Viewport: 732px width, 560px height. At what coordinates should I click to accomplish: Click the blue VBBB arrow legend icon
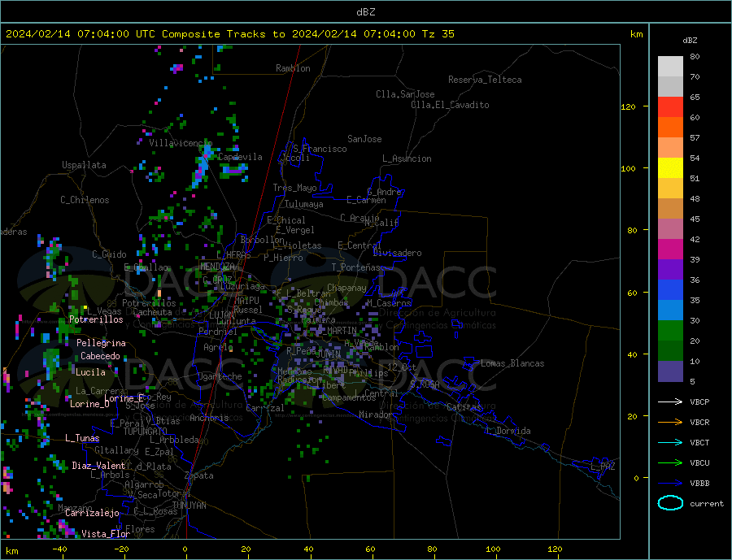click(670, 484)
